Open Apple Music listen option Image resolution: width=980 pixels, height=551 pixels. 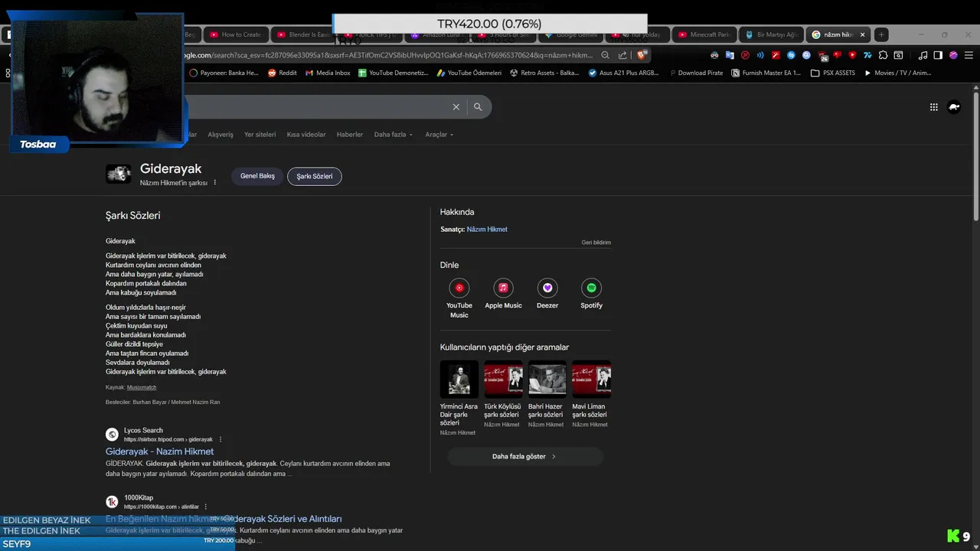(x=503, y=295)
